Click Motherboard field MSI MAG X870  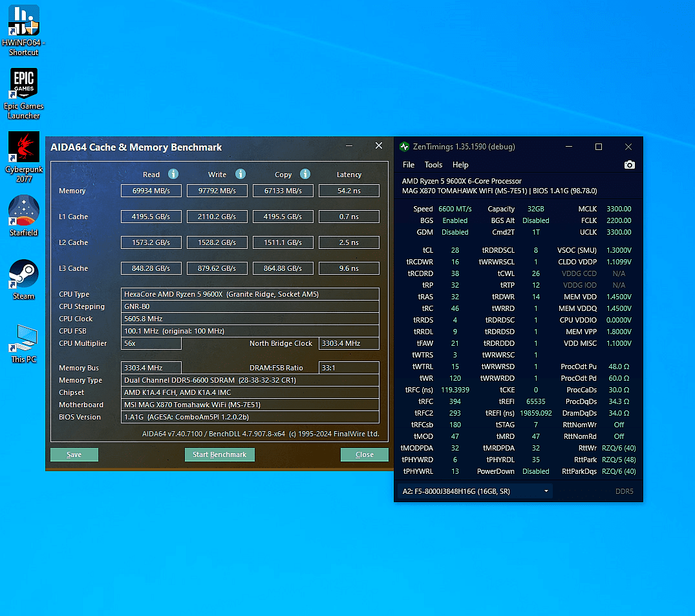[250, 405]
